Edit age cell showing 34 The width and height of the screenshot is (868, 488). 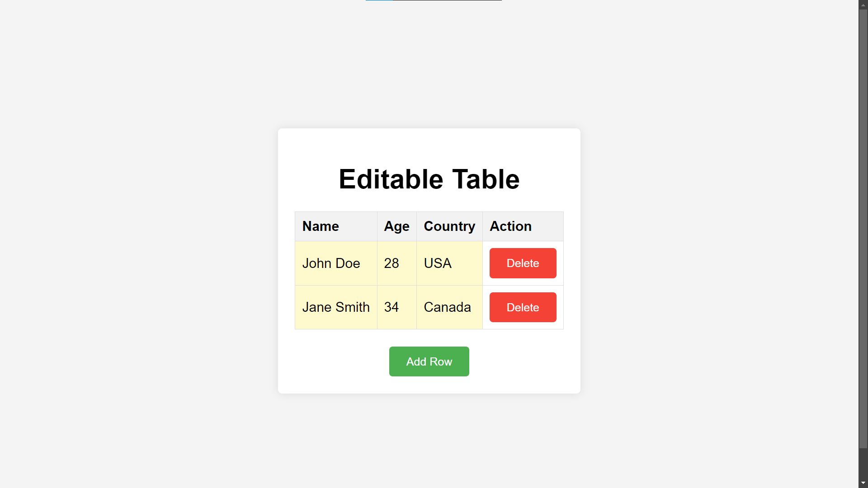(x=397, y=307)
